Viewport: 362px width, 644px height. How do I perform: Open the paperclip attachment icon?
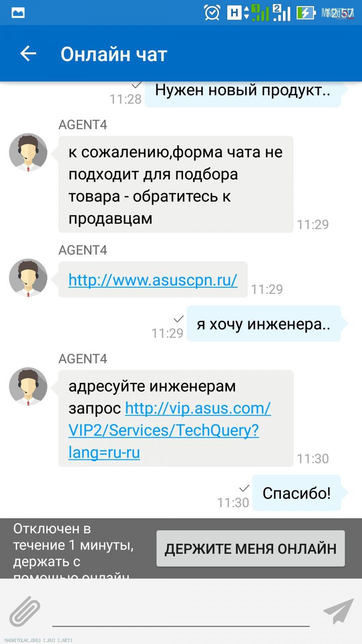tap(25, 611)
